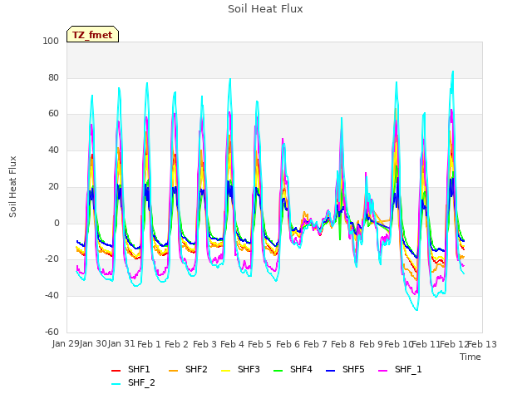The height and width of the screenshot is (399, 532).
Task: Click the lowest cyan trough near Feb 11
Action: [417, 310]
